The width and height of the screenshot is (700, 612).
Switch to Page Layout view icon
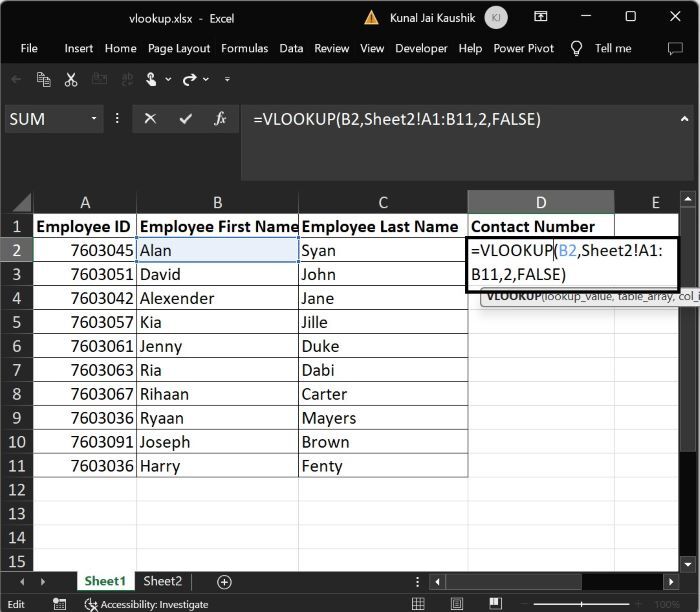(457, 604)
